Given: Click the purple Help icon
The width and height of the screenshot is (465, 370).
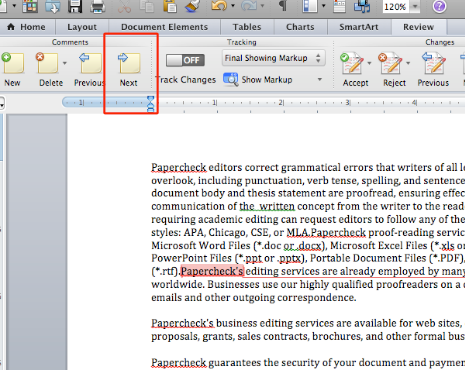Looking at the screenshot, I should tap(439, 6).
